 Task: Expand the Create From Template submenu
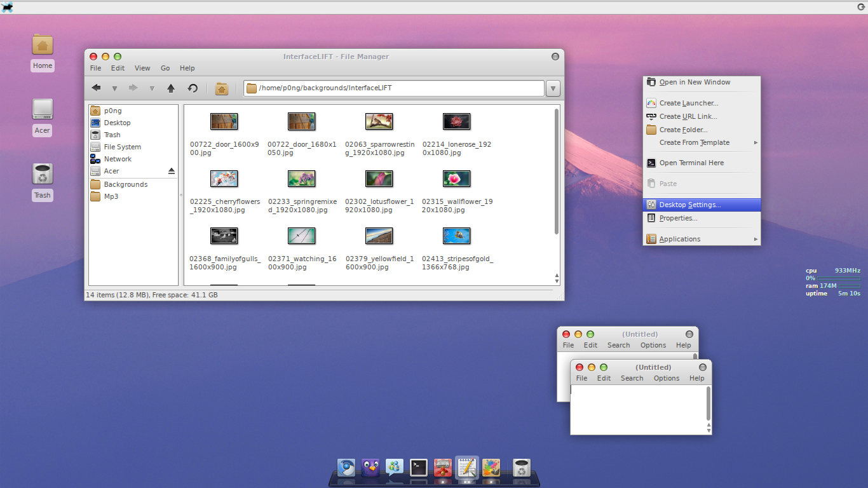click(x=693, y=142)
